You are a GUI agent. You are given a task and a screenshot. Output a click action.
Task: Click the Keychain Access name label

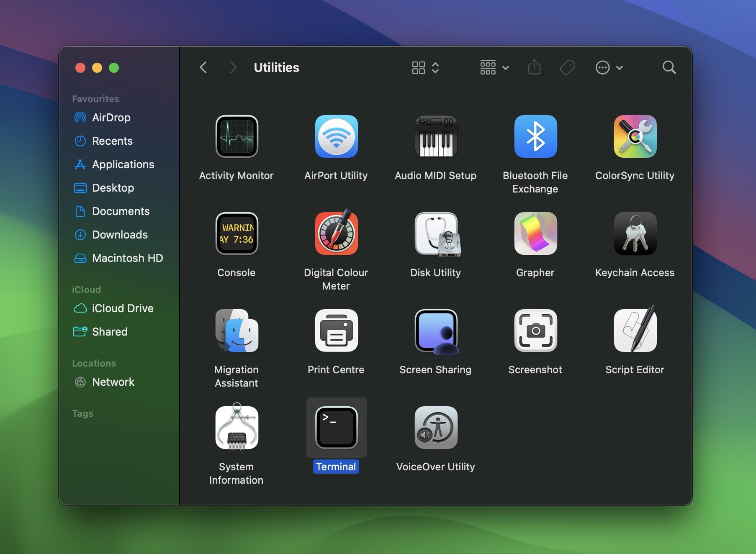(x=635, y=273)
